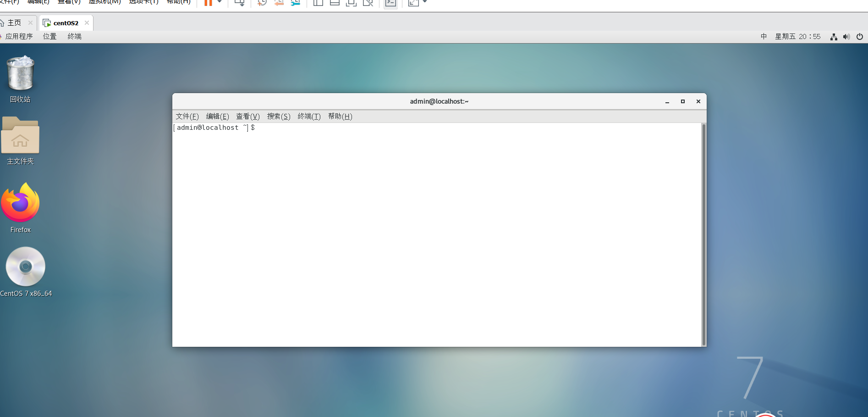Click the stretch guest display icon
The height and width of the screenshot is (417, 868).
[x=413, y=2]
